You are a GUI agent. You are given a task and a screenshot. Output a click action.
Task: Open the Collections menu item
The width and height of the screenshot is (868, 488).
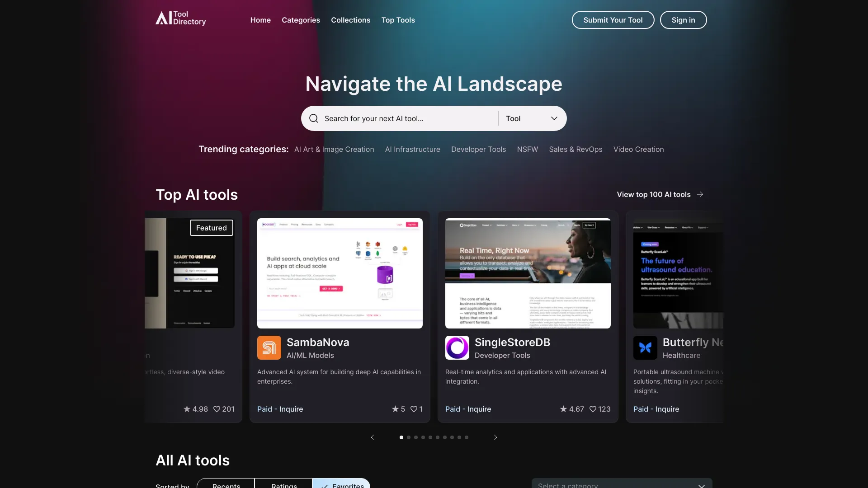[x=350, y=20]
